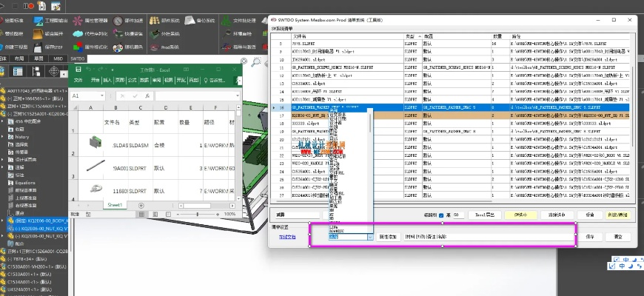Click the 在线文档 link

pos(286,237)
